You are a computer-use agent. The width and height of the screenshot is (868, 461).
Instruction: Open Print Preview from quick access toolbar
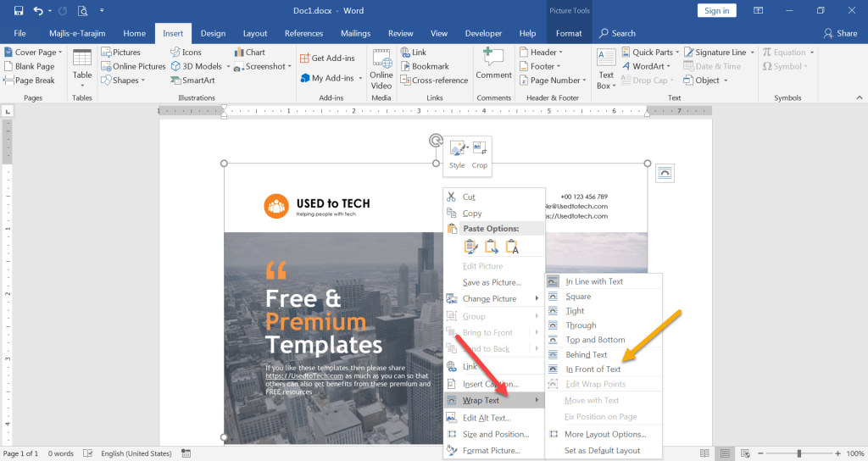(82, 10)
